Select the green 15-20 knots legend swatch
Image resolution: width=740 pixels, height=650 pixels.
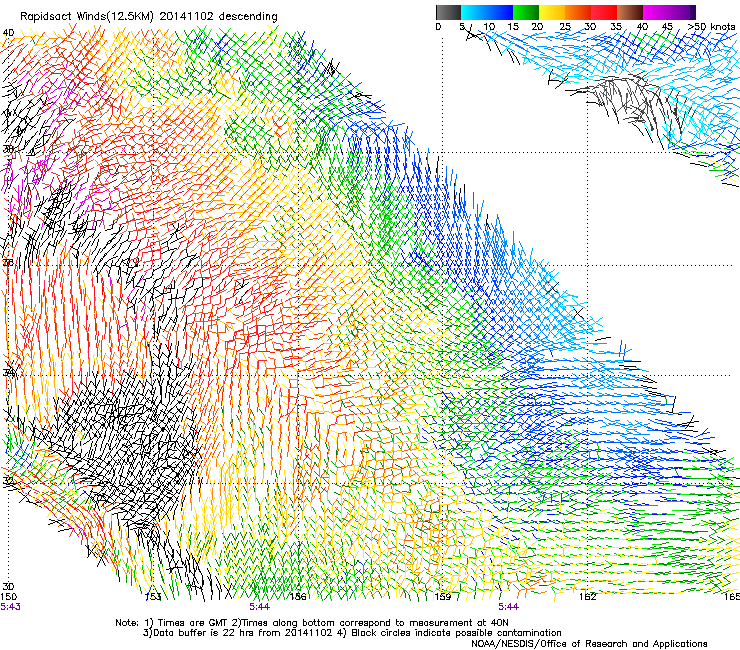click(526, 12)
